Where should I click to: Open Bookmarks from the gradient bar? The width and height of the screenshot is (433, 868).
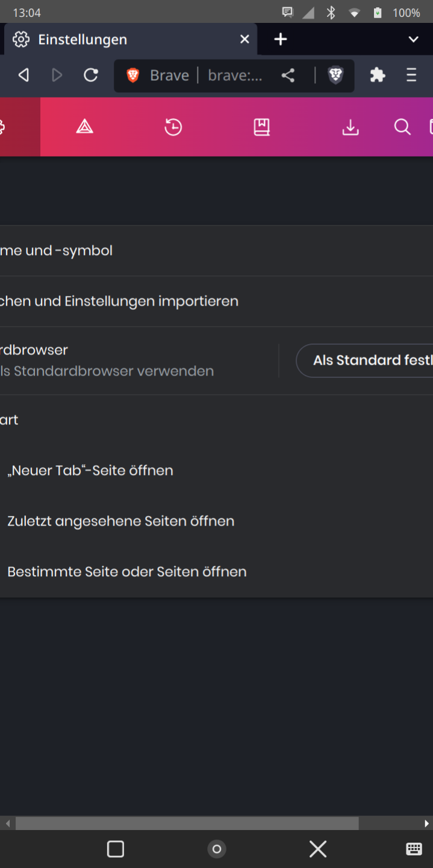coord(261,127)
